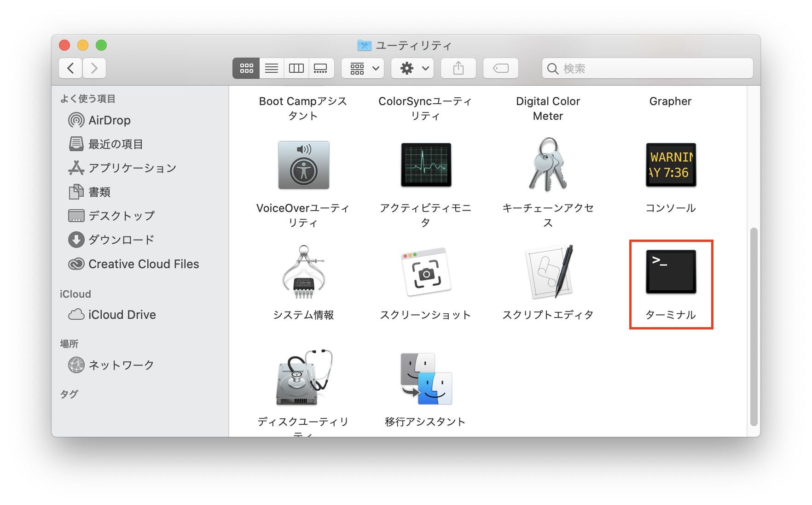Open the Activity Monitor app icon
Viewport: 812px width, 505px height.
tap(426, 165)
